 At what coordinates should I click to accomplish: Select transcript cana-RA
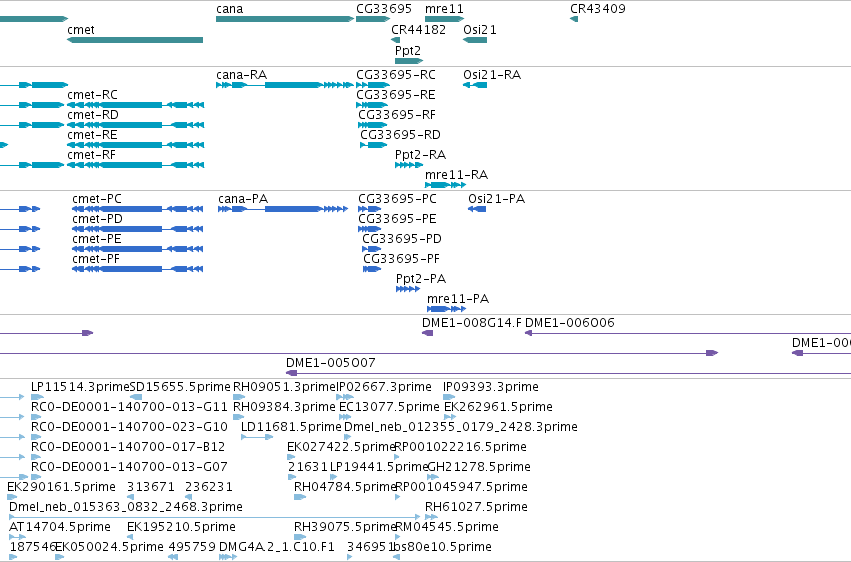coord(285,85)
